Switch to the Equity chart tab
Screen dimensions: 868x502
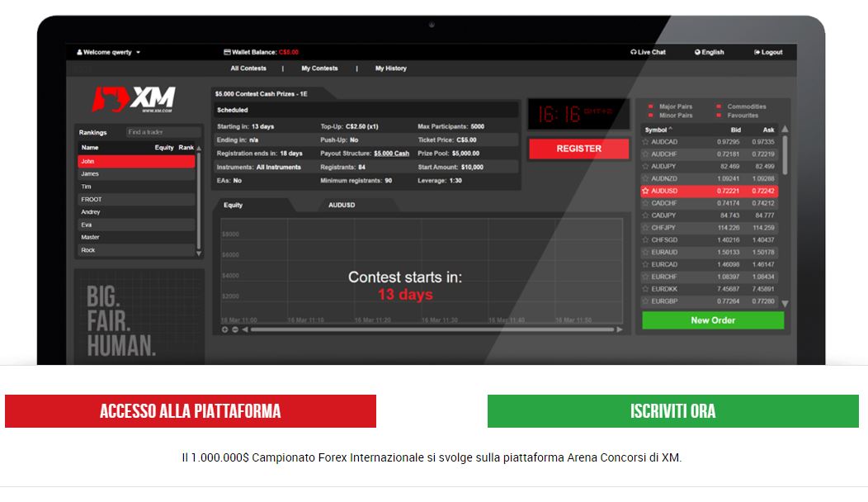coord(233,205)
